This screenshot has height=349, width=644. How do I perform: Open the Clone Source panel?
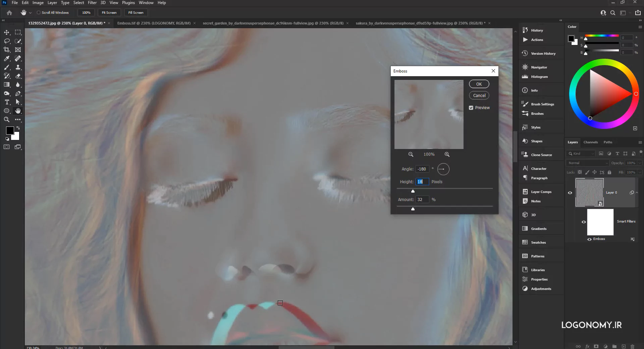[x=541, y=155]
